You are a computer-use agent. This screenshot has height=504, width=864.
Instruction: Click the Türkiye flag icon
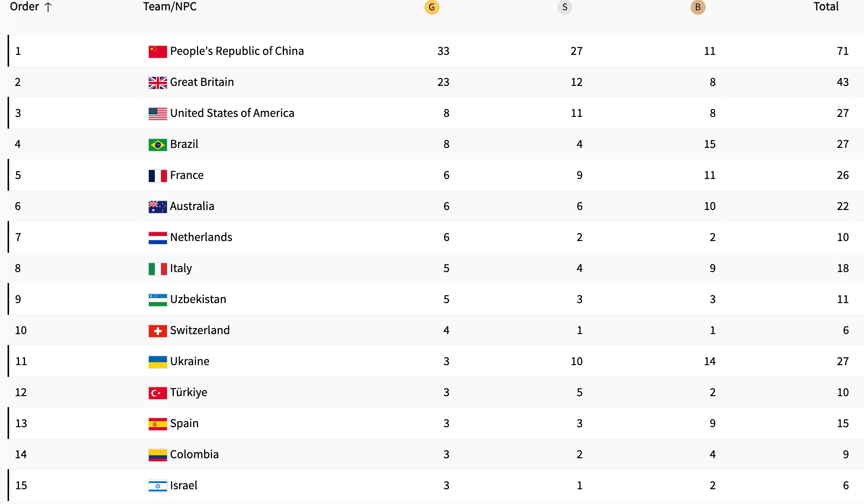click(158, 393)
